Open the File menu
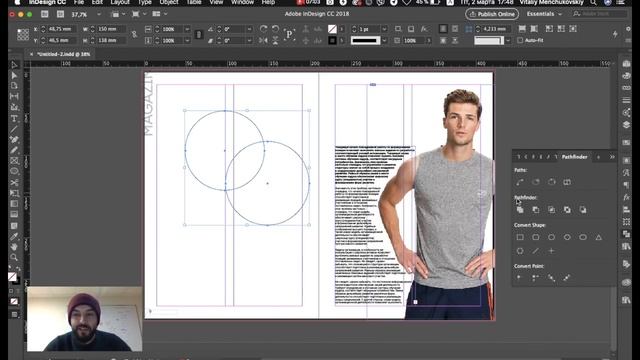640x360 pixels. 79,2
